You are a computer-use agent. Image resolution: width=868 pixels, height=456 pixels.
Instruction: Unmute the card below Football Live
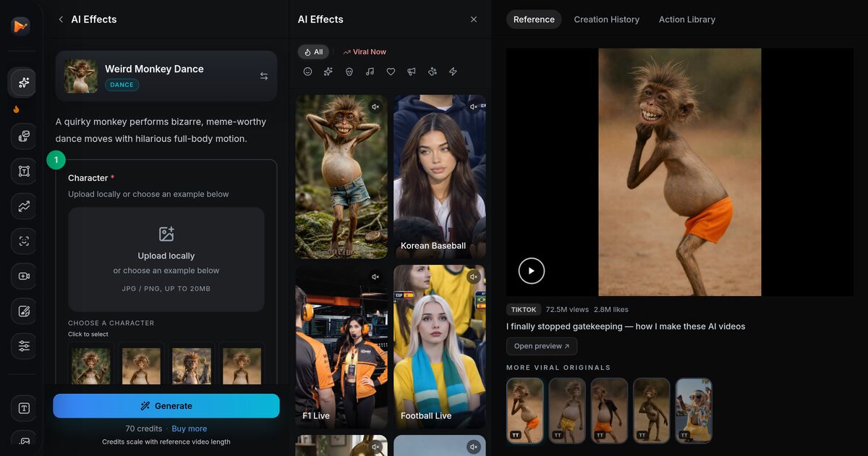pyautogui.click(x=474, y=447)
